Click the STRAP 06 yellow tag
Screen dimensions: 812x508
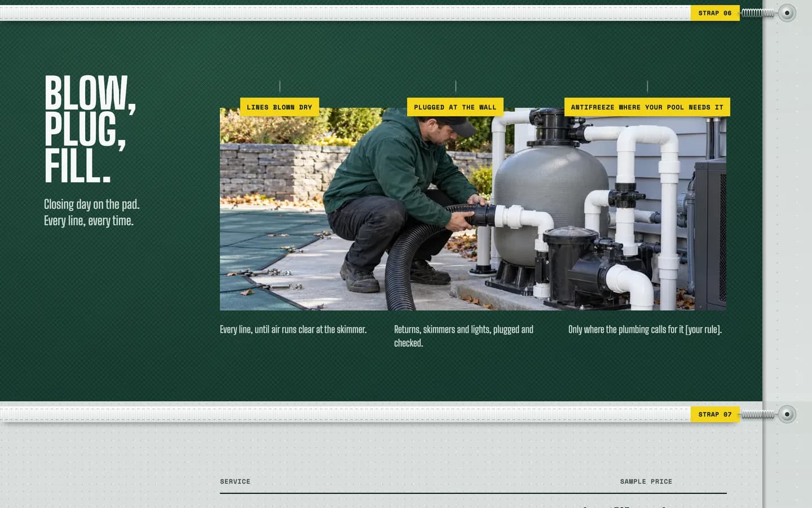[x=715, y=13]
